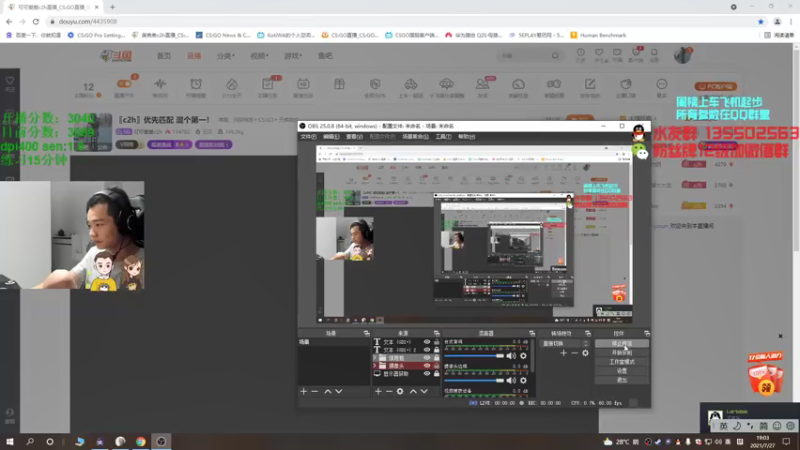Go to Douyu 首页 home link
Image resolution: width=800 pixels, height=450 pixels.
click(x=164, y=56)
